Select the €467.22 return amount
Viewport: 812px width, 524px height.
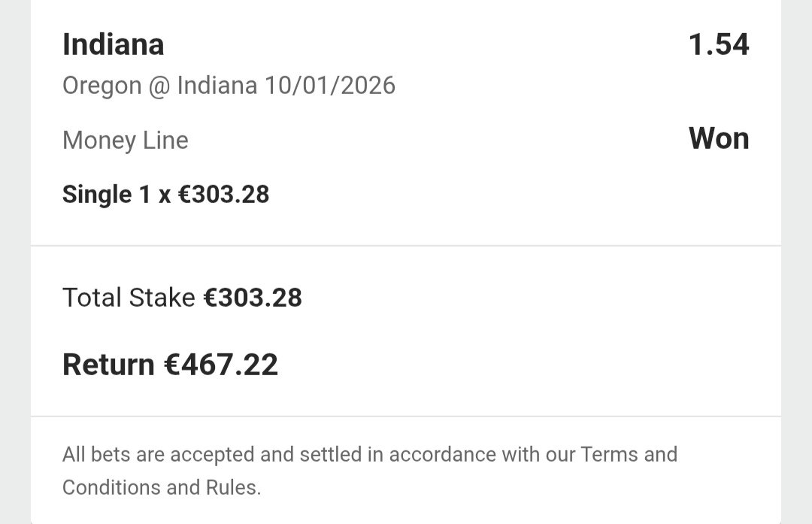(x=221, y=365)
